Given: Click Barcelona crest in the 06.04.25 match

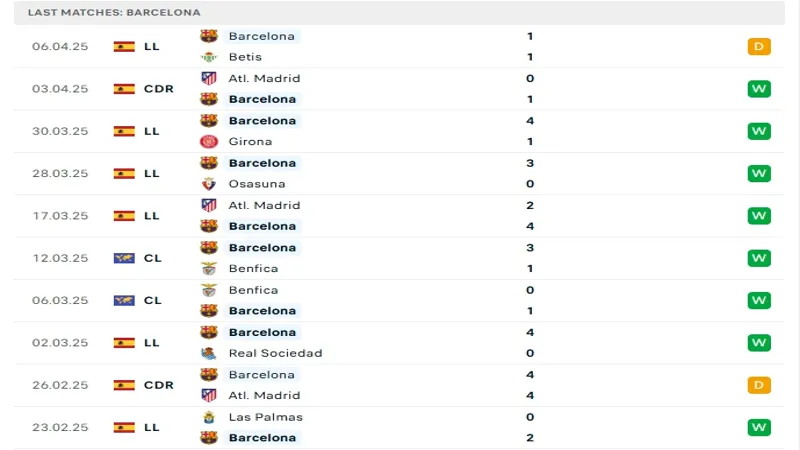Looking at the screenshot, I should (209, 36).
